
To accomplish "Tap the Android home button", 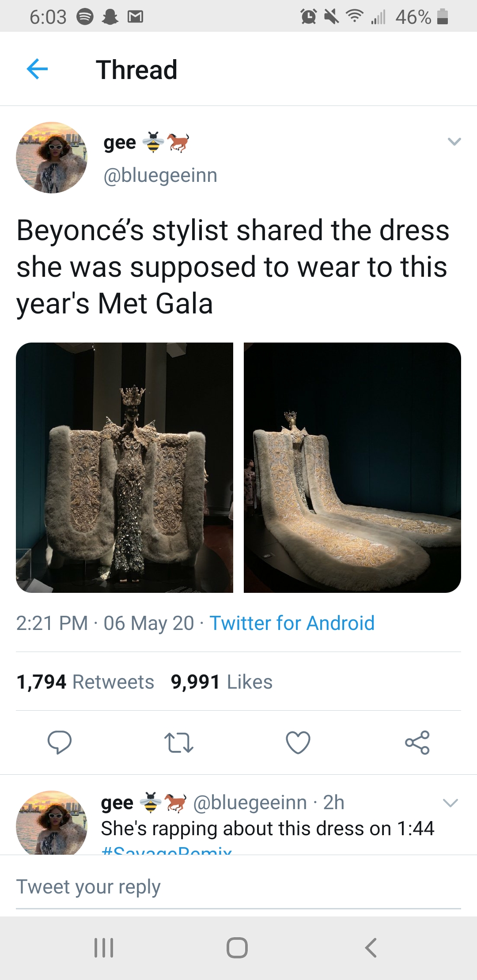I will (x=237, y=947).
